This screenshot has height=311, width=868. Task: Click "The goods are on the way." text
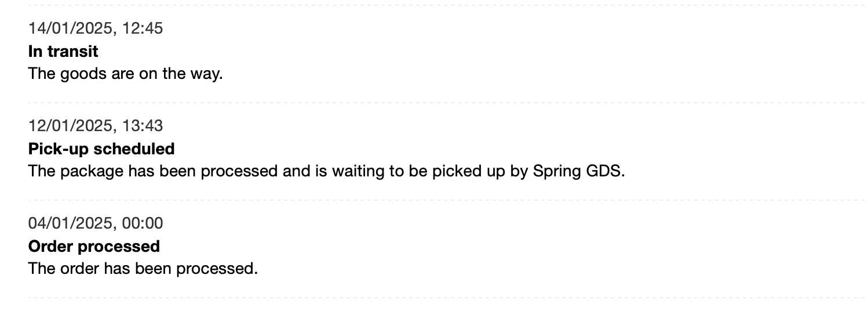[x=125, y=75]
